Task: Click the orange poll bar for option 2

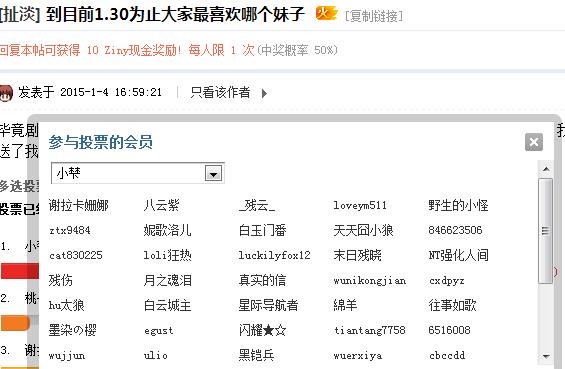Action: [15, 323]
